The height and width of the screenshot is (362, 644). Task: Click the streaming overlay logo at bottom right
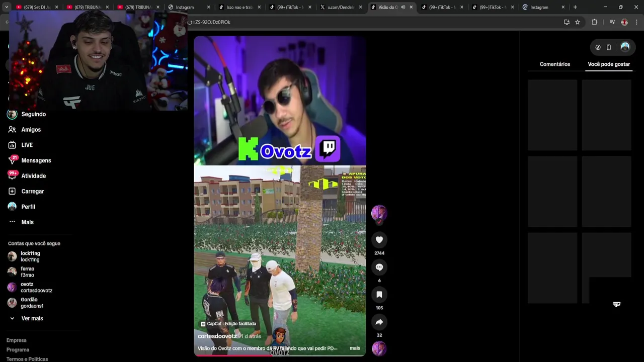616,304
